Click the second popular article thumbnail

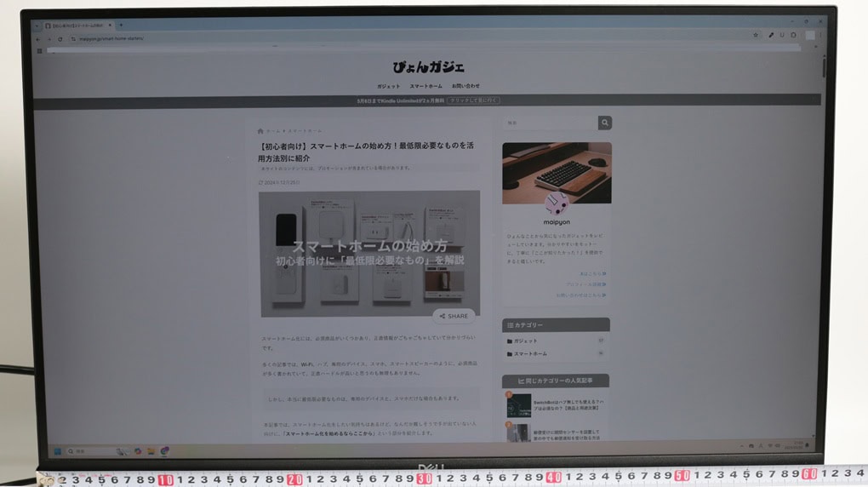[518, 433]
